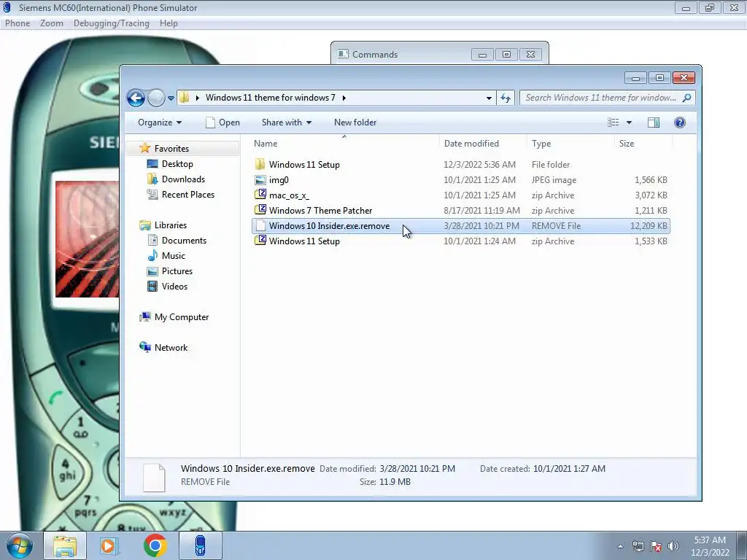Click the search magnifier icon
The image size is (747, 560).
click(686, 98)
